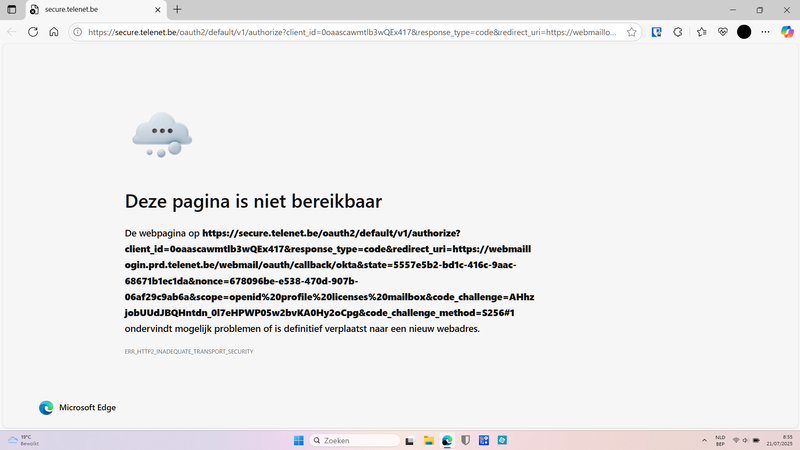Show hidden system tray icons
800x450 pixels.
(704, 440)
